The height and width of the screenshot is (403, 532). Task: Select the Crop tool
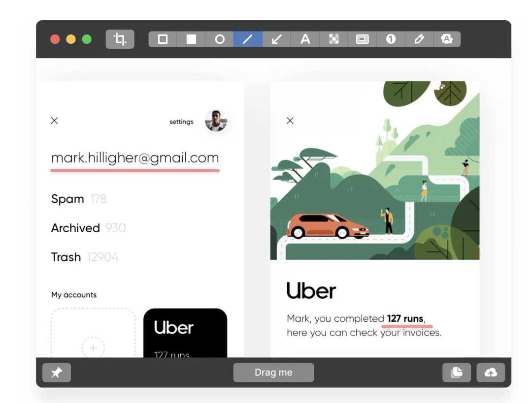[120, 39]
